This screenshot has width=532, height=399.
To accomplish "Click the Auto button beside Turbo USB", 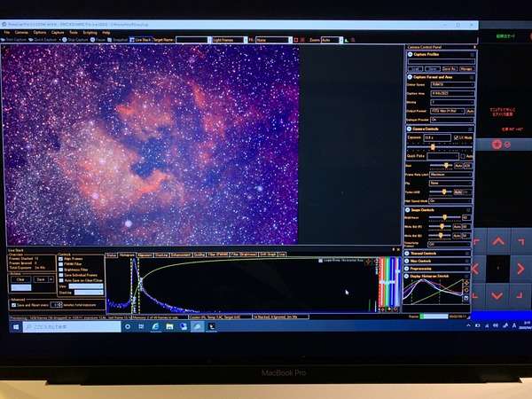I will (x=458, y=192).
